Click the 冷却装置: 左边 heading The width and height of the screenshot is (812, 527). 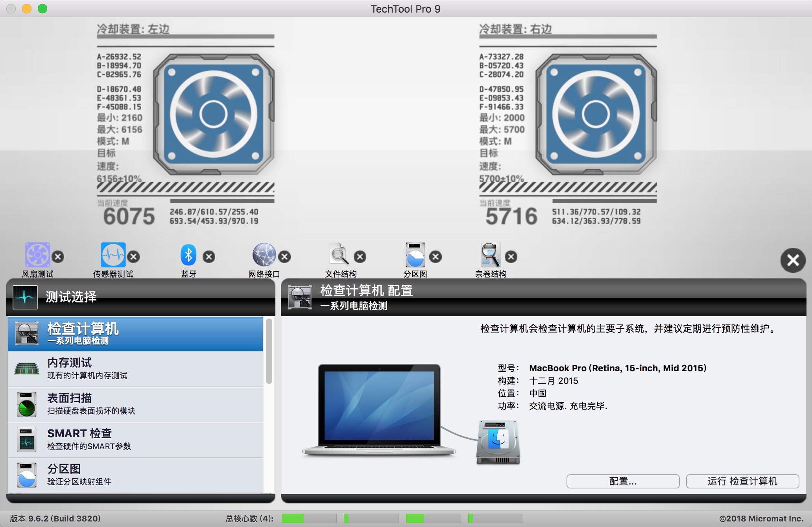pos(133,29)
